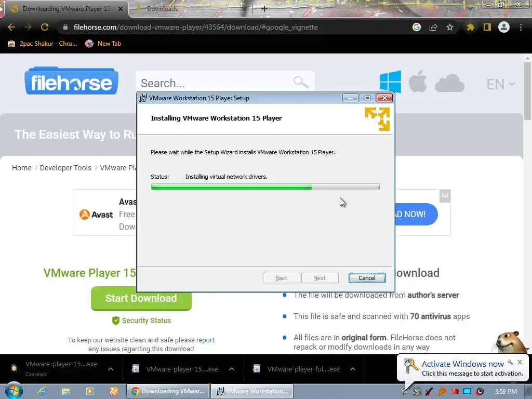Open New Tab bookmark
The image size is (532, 399).
[103, 44]
